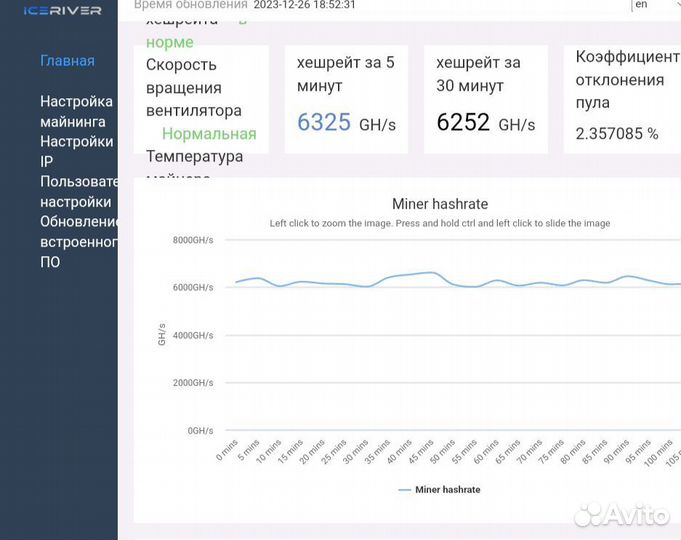
Task: Click the hashrate peak near 45 mins
Action: (431, 273)
